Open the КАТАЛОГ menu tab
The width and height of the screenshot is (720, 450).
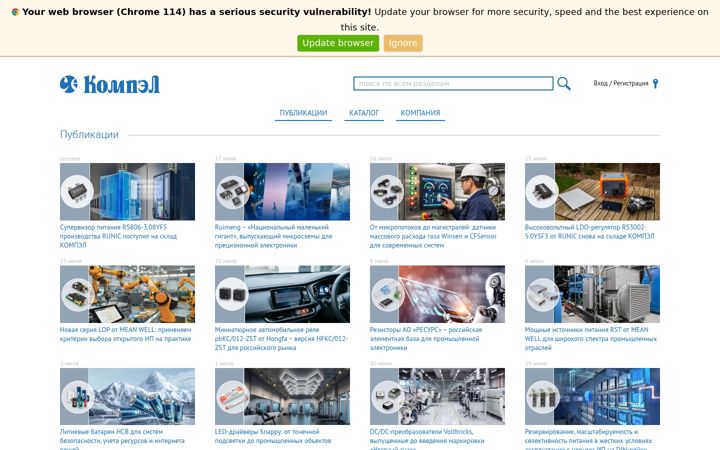click(x=364, y=113)
